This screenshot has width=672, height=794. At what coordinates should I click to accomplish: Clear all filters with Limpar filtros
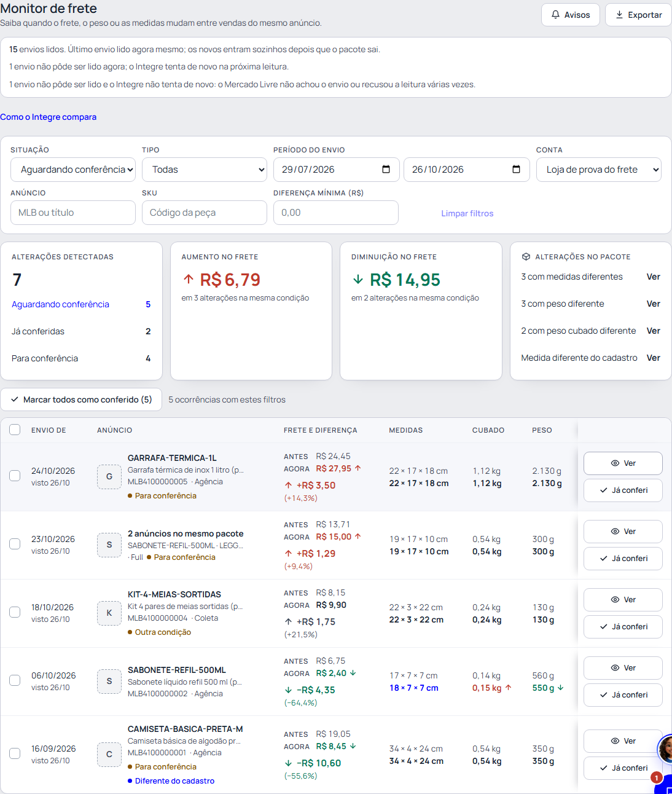(467, 213)
